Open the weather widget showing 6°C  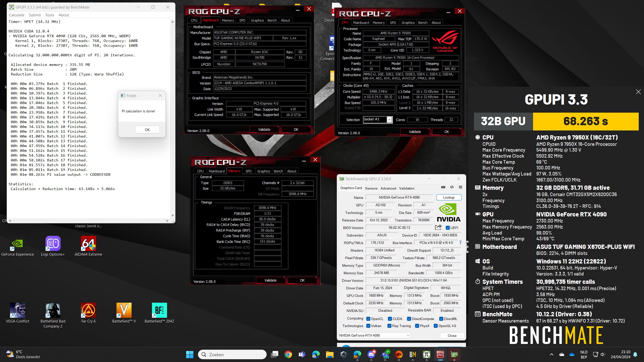tap(23, 354)
